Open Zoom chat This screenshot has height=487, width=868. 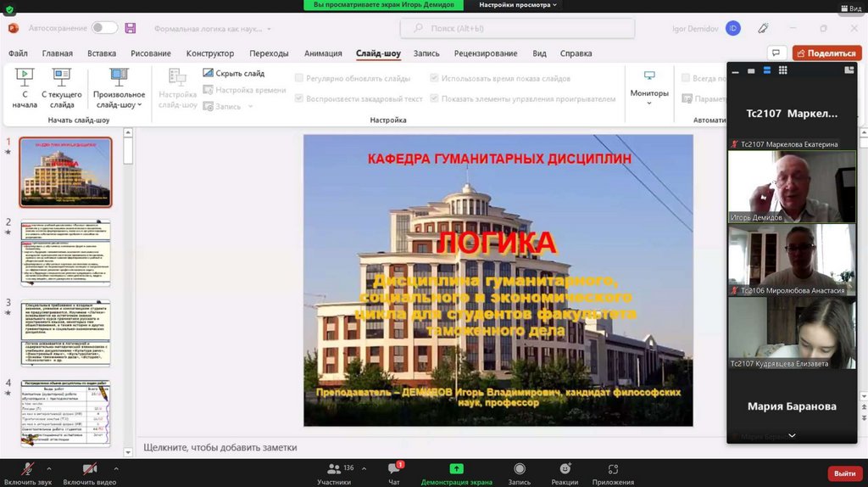(x=394, y=473)
